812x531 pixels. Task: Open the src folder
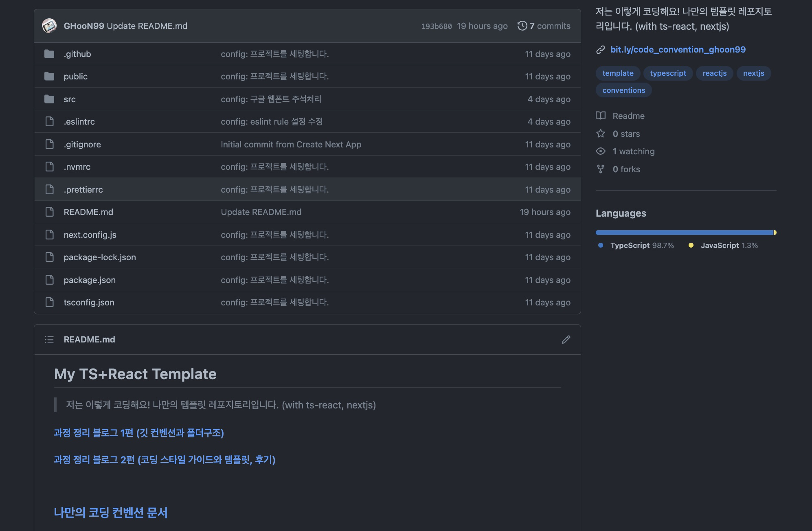coord(70,99)
